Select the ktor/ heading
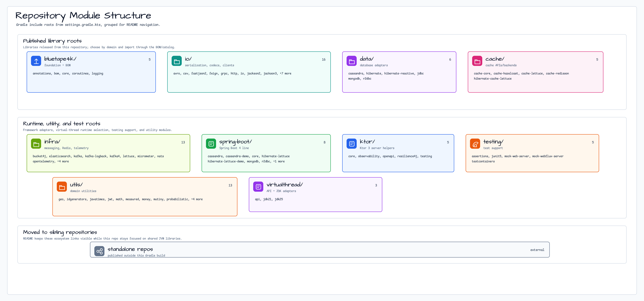Screen dimensions: 644x301 pyautogui.click(x=367, y=141)
